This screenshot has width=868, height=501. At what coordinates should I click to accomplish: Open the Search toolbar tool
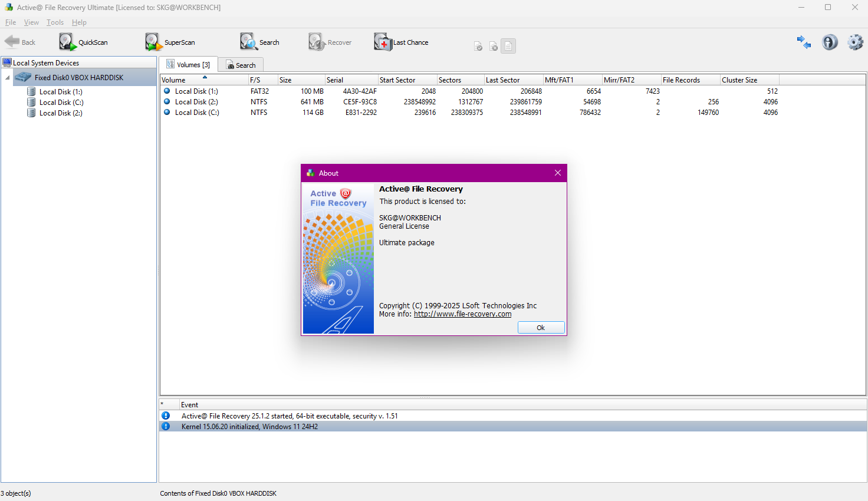[x=259, y=42]
